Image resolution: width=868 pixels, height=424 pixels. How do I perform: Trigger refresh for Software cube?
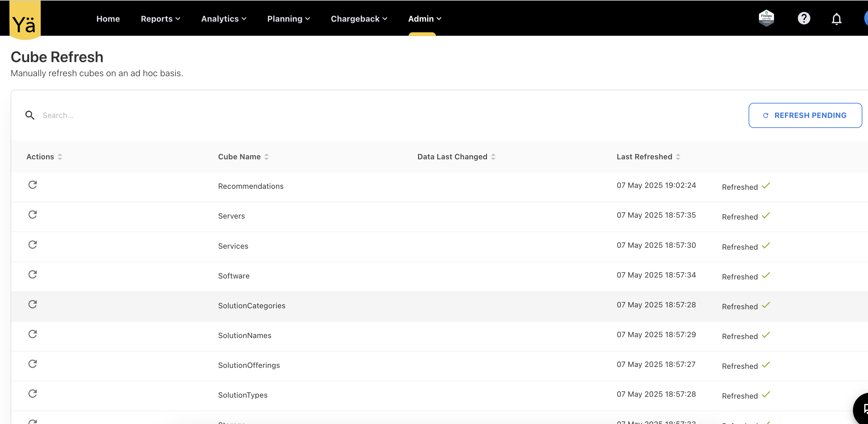[x=32, y=274]
